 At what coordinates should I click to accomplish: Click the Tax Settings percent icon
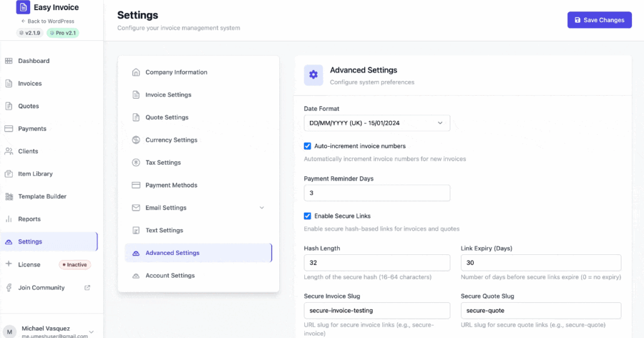point(136,163)
